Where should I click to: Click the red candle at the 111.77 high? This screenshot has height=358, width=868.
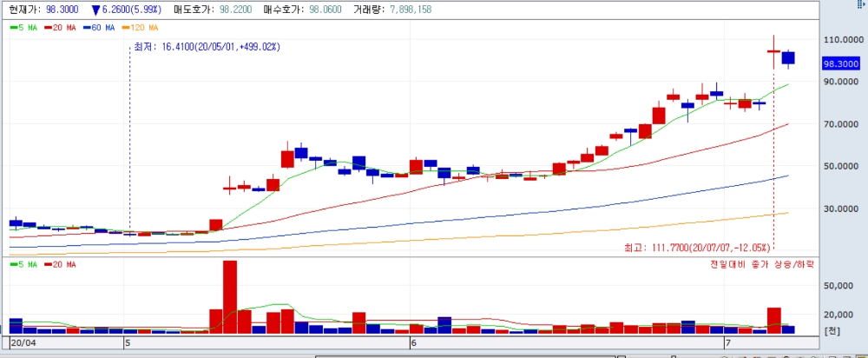pos(773,51)
